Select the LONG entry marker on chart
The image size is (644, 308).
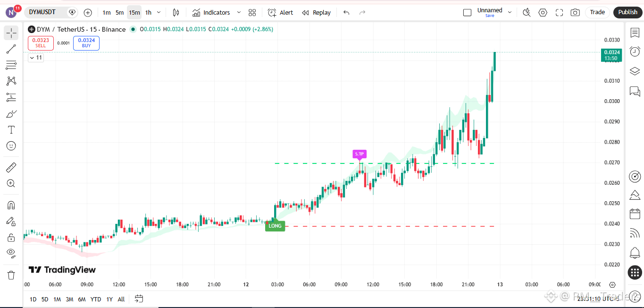(275, 226)
